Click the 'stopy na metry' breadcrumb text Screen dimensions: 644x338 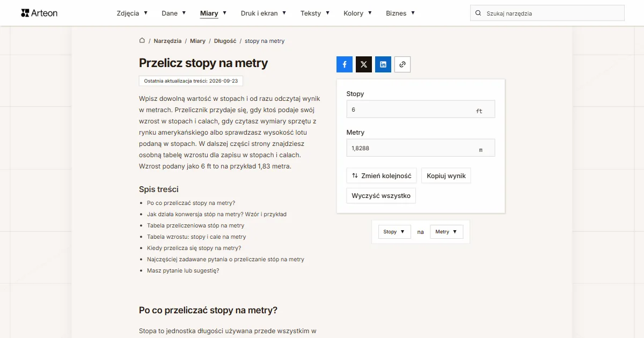[265, 41]
